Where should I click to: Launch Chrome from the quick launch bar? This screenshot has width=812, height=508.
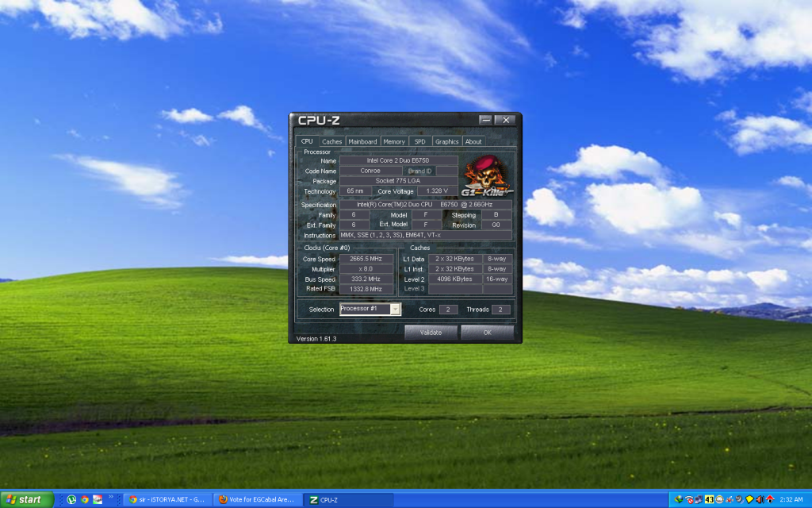point(84,500)
